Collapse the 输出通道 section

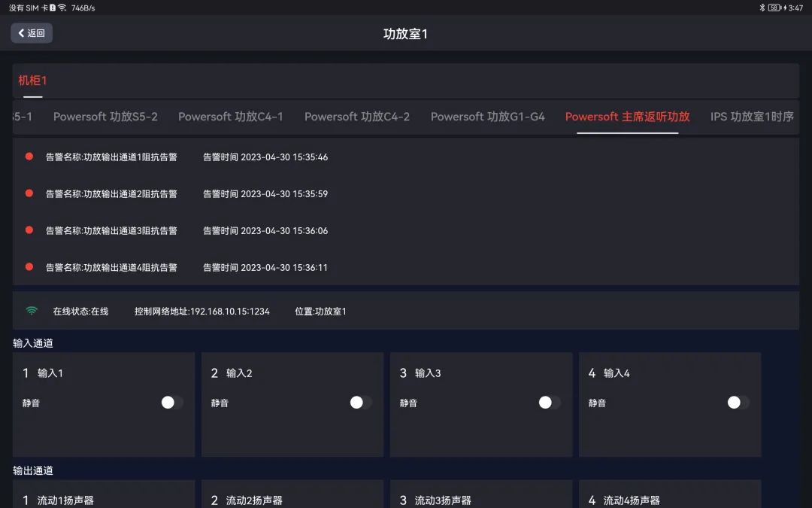pos(31,470)
